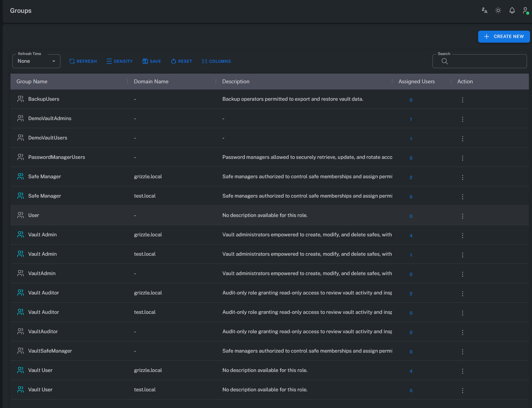Sort by Assigned Users column header

point(417,81)
